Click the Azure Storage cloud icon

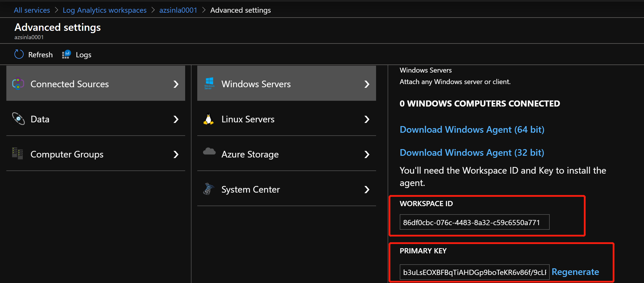pos(209,151)
